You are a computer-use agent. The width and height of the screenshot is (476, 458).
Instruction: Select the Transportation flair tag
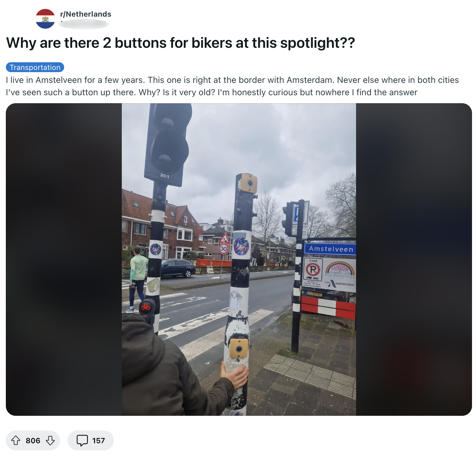(35, 67)
